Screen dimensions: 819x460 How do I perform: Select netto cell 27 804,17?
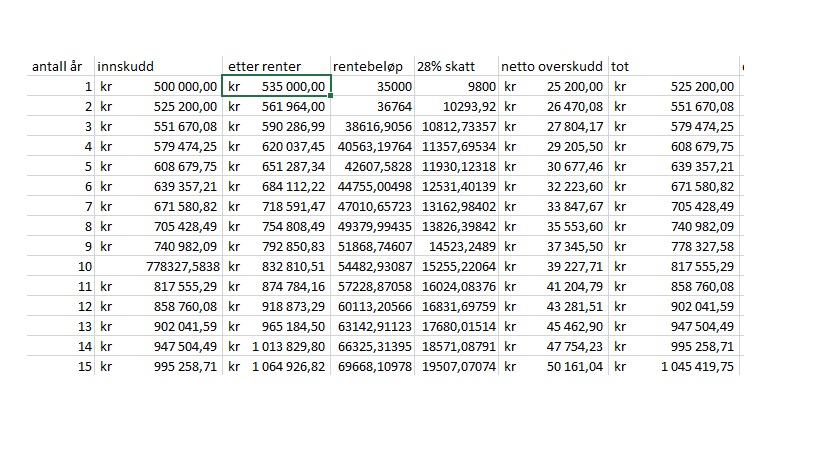pyautogui.click(x=554, y=126)
